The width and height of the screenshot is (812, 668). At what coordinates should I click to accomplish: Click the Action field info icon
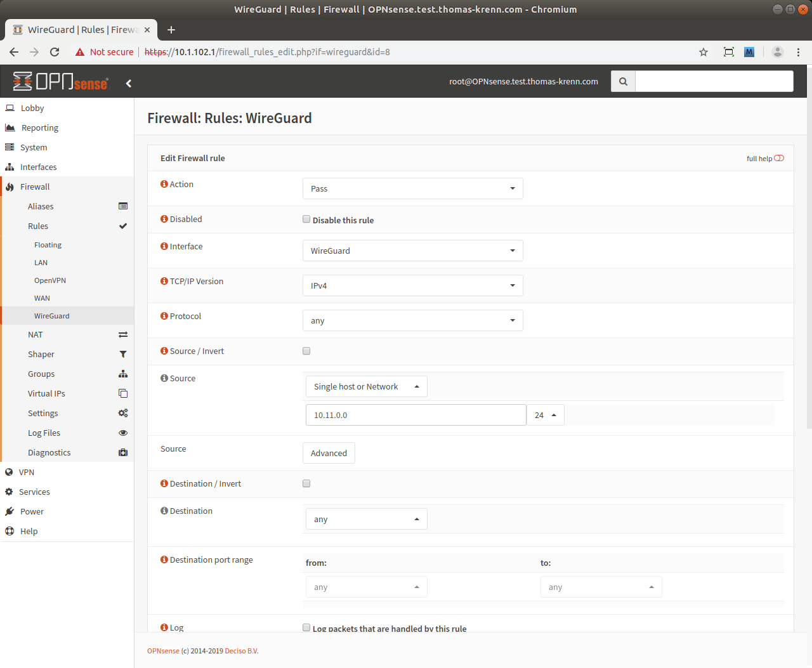click(164, 184)
